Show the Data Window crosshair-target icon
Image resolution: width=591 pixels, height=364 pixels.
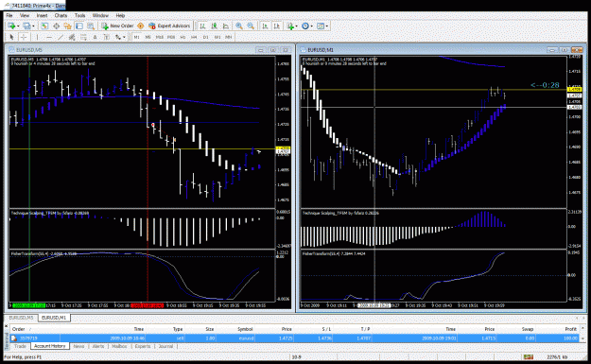point(56,26)
